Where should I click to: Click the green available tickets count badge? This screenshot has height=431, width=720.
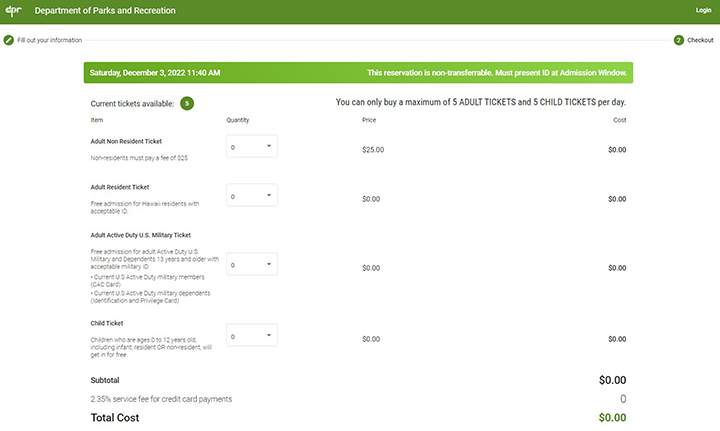point(187,103)
